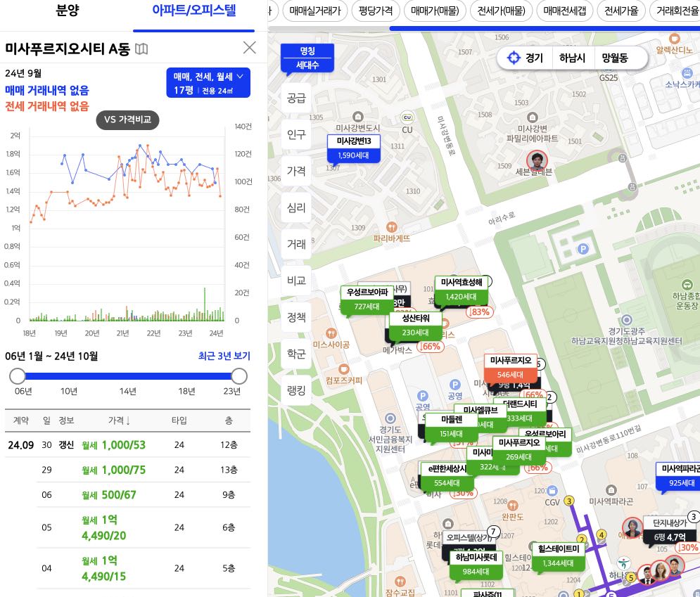Open the 거래 side menu
The height and width of the screenshot is (597, 700).
pos(296,244)
